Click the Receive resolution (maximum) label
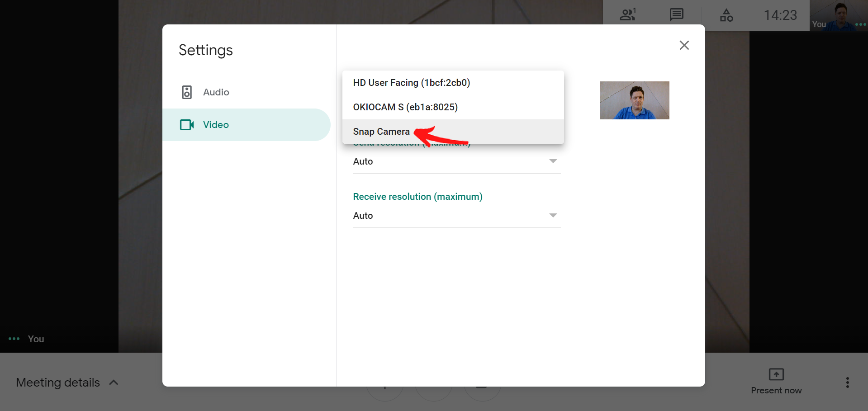868x411 pixels. (417, 197)
